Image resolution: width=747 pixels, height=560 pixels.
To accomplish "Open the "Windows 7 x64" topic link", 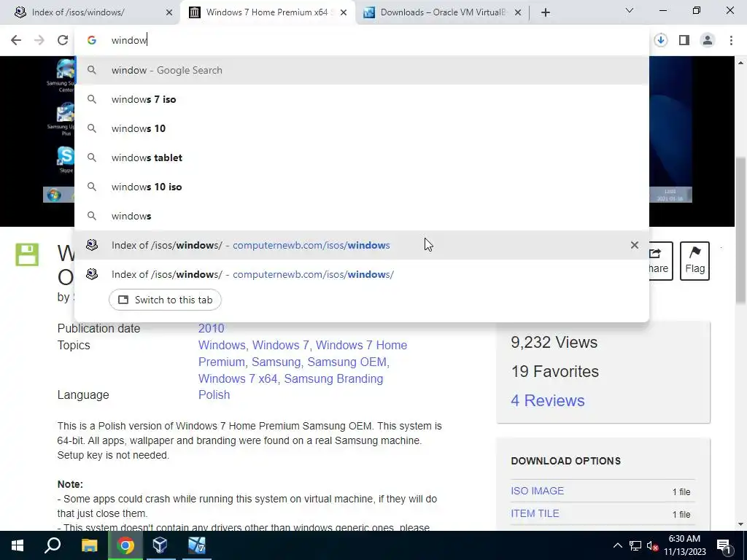I will [x=238, y=378].
